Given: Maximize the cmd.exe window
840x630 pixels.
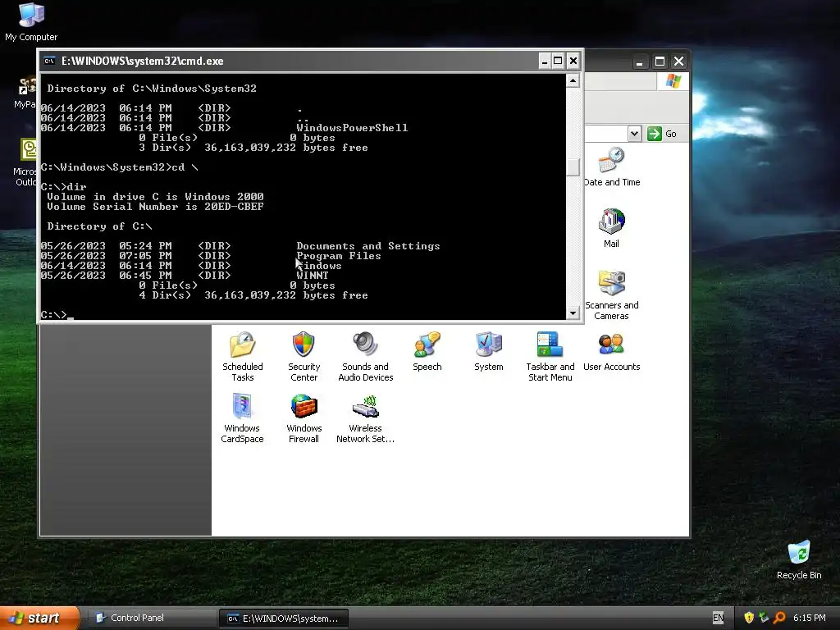Looking at the screenshot, I should click(x=558, y=61).
